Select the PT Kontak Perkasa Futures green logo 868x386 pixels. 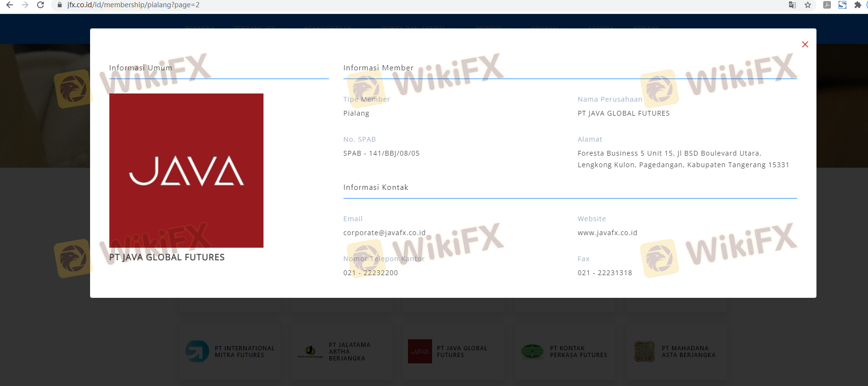[532, 351]
